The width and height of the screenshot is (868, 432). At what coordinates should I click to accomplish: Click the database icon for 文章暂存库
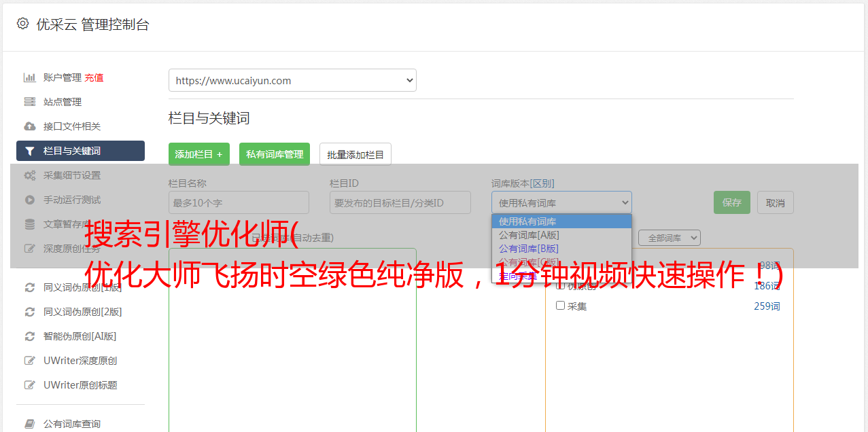[30, 224]
